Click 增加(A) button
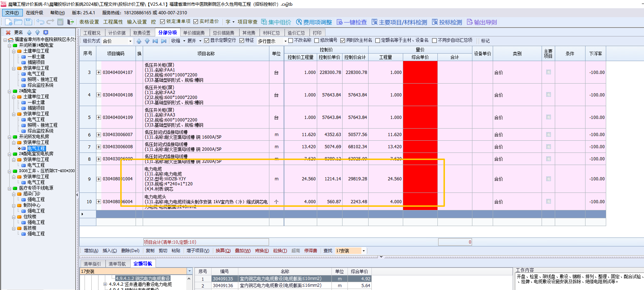This screenshot has width=644, height=290. pyautogui.click(x=91, y=251)
